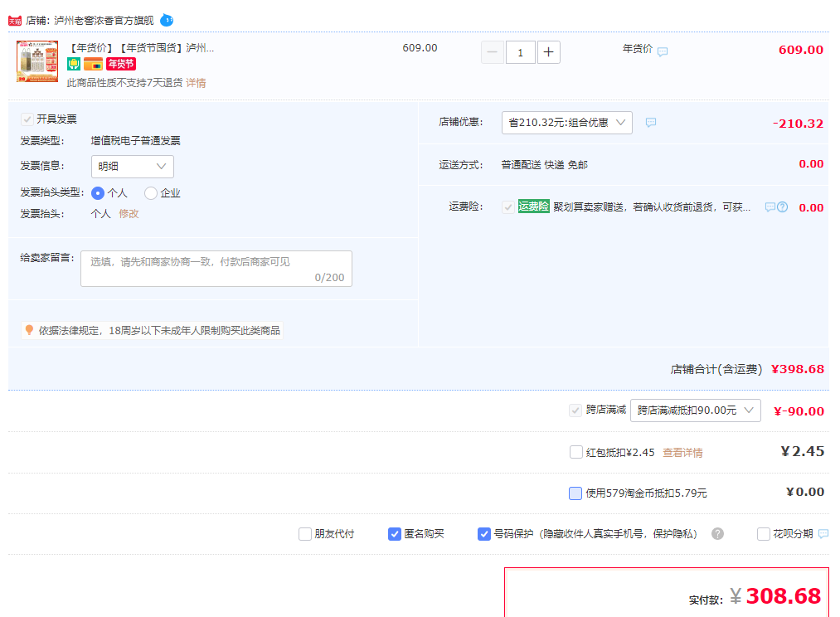Viewport: 840px width, 617px height.
Task: Open 查看详情 link for the red packet
Action: click(682, 453)
